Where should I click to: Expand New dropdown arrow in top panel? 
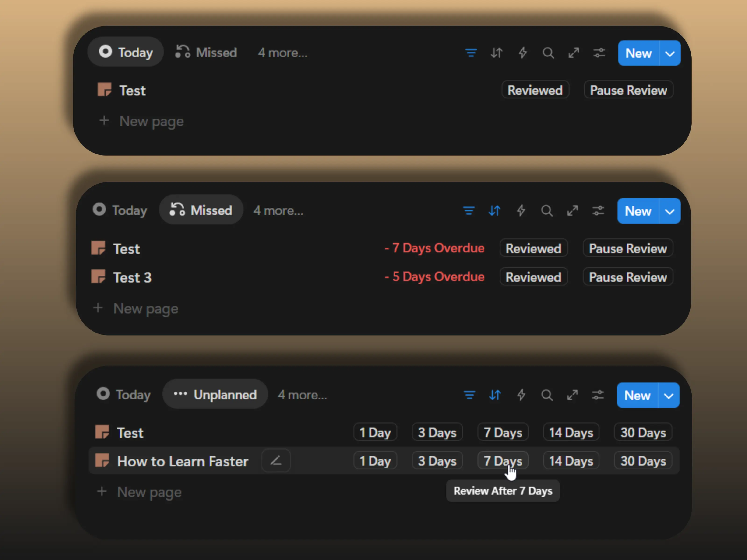click(670, 53)
